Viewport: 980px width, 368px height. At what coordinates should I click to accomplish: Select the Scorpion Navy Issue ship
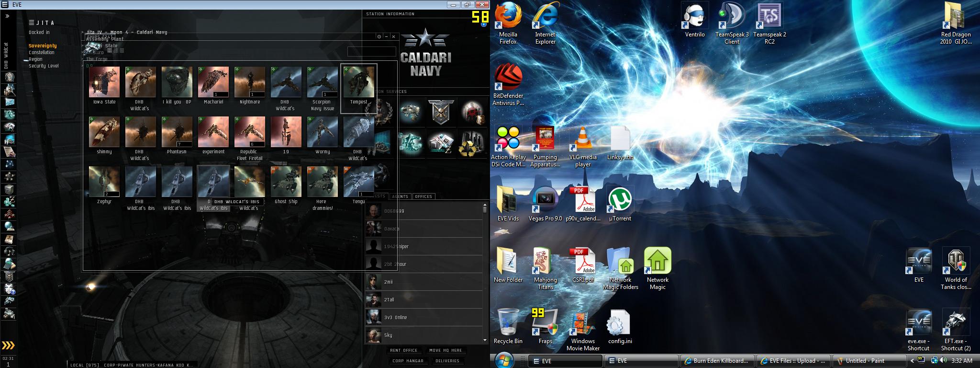[322, 82]
